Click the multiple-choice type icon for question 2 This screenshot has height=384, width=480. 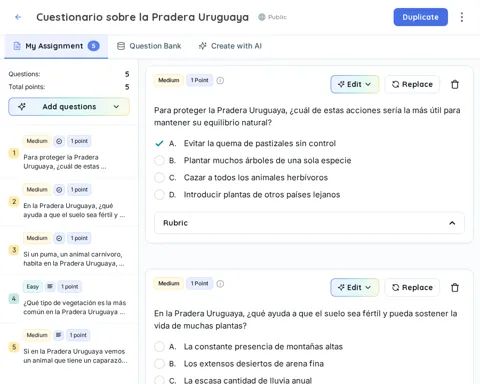click(59, 190)
